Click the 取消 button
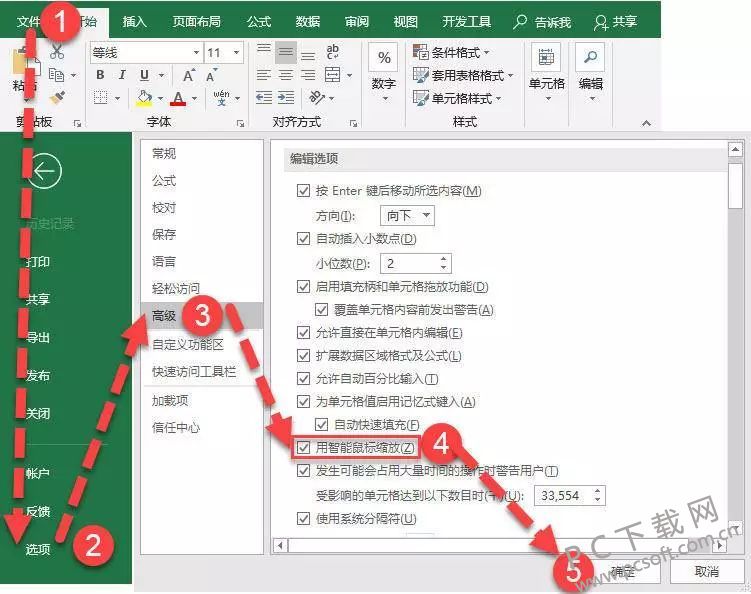This screenshot has width=751, height=594. click(706, 571)
